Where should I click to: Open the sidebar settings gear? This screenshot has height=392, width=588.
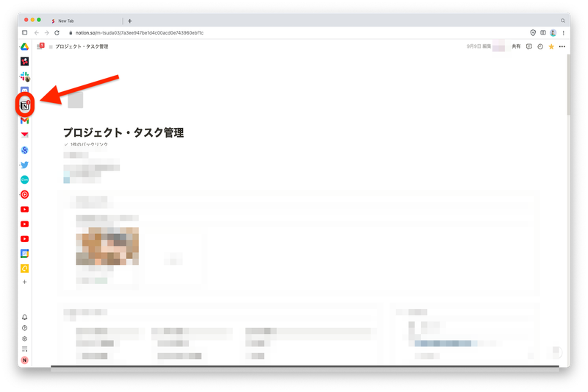point(25,338)
